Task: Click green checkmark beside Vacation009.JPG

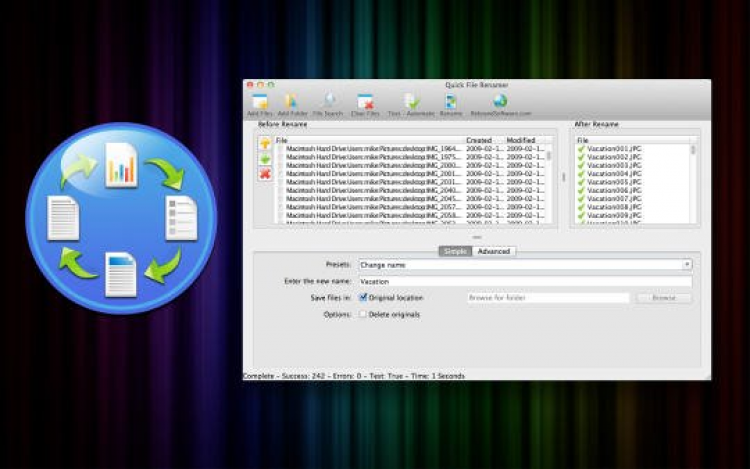Action: (x=581, y=216)
